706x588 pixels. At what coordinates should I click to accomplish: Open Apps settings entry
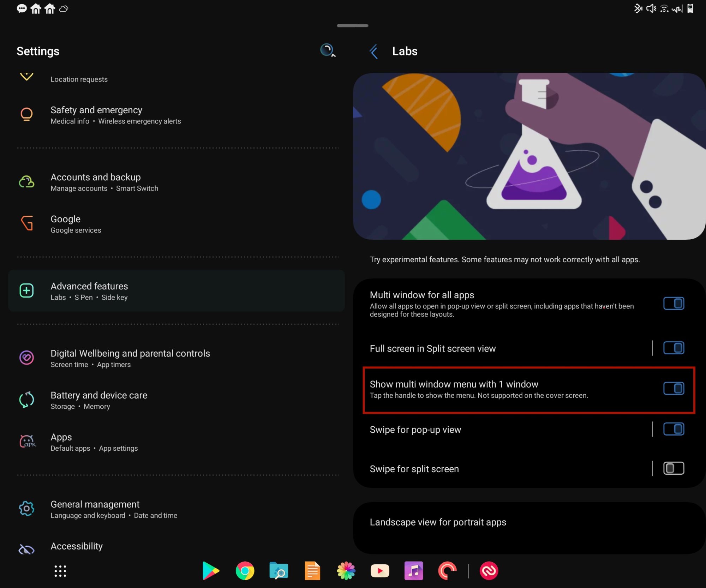pos(176,442)
